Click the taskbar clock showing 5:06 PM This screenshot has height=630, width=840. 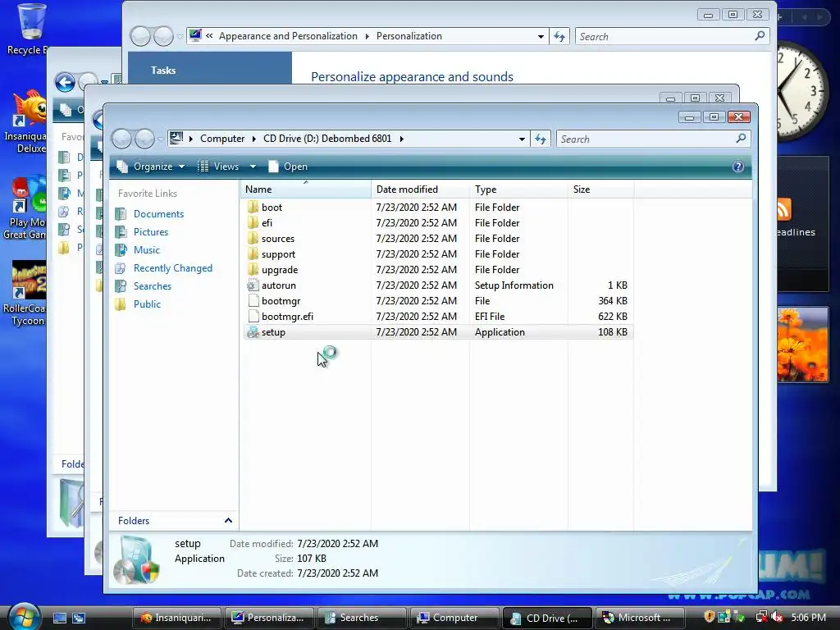(x=809, y=617)
